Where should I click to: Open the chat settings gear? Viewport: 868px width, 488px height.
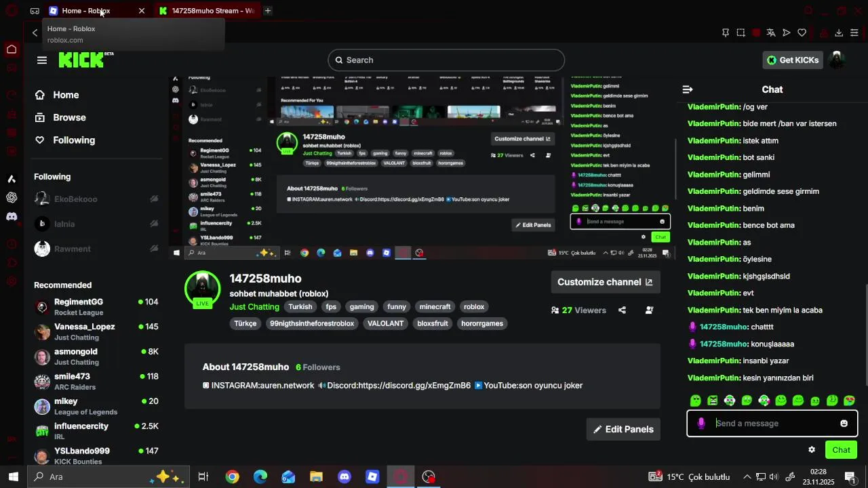[x=812, y=450]
